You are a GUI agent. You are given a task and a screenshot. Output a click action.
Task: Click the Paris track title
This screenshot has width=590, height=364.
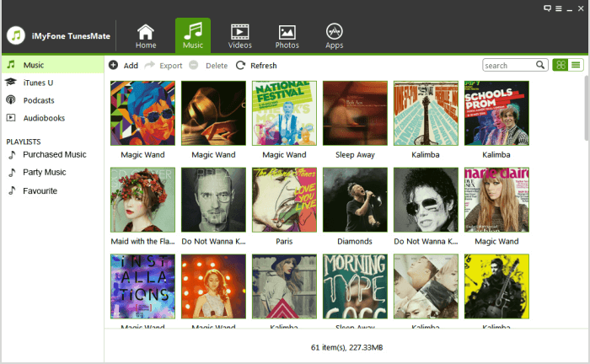pos(284,242)
